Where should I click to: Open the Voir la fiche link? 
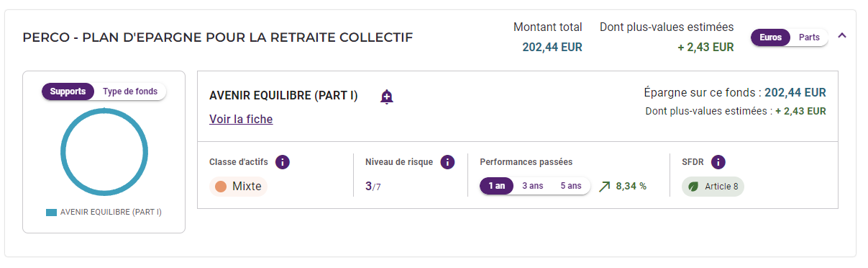[x=241, y=120]
